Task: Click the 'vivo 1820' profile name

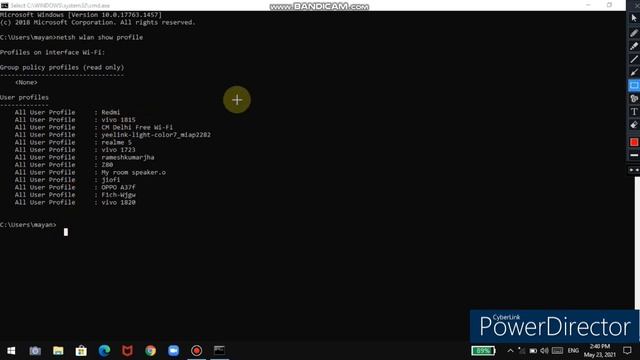Action: coord(118,202)
